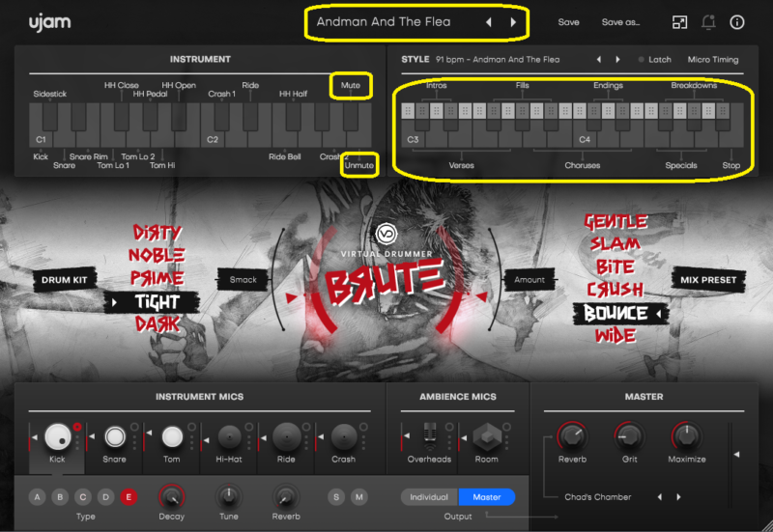Select previous reverb Chad's Chamber arrow
The image size is (773, 532).
[660, 497]
